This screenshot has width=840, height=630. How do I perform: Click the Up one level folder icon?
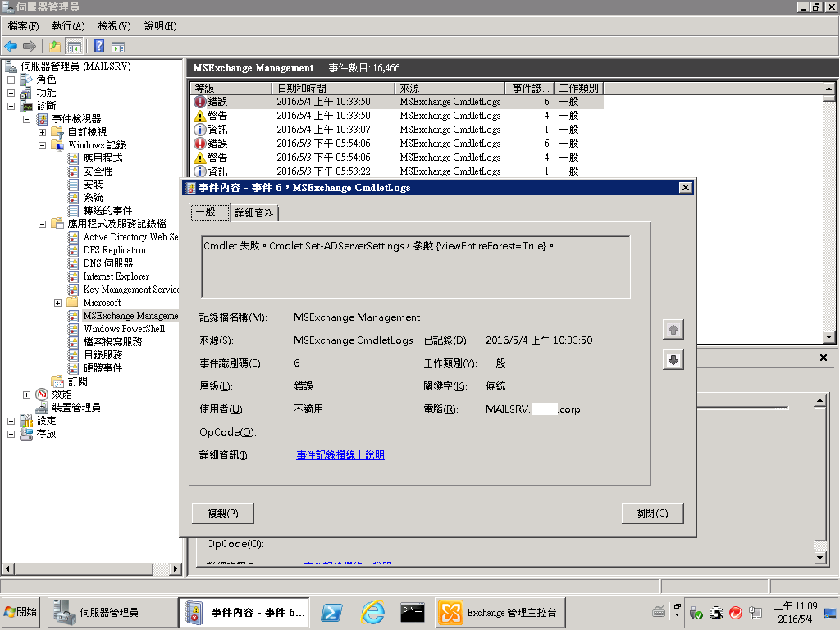55,47
